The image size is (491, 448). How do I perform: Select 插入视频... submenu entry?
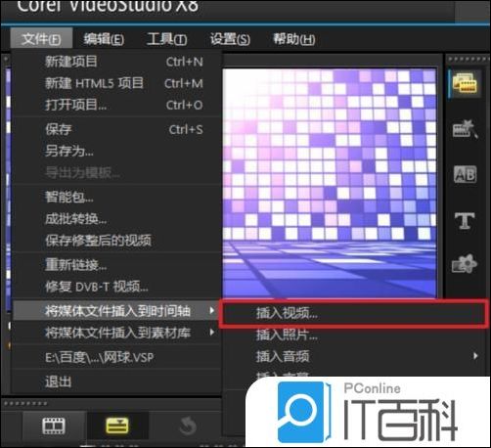tap(354, 313)
